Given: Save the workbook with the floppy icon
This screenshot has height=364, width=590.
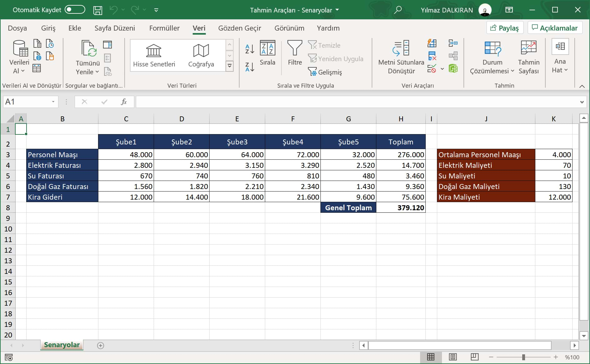Looking at the screenshot, I should tap(98, 10).
